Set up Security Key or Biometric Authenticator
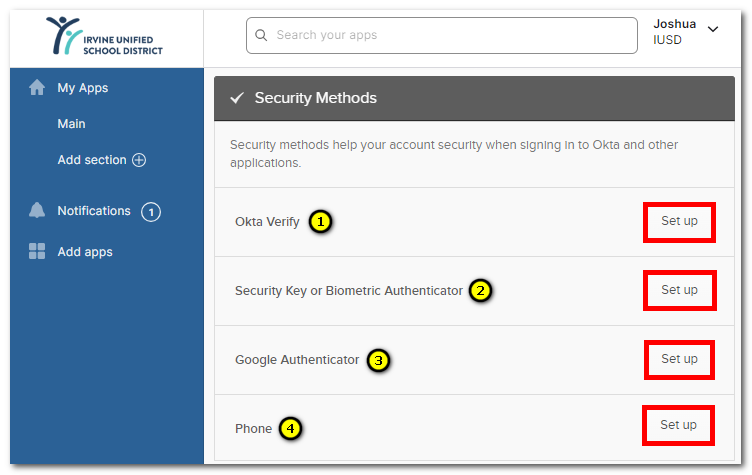Viewport: 752px width, 475px height. 679,290
